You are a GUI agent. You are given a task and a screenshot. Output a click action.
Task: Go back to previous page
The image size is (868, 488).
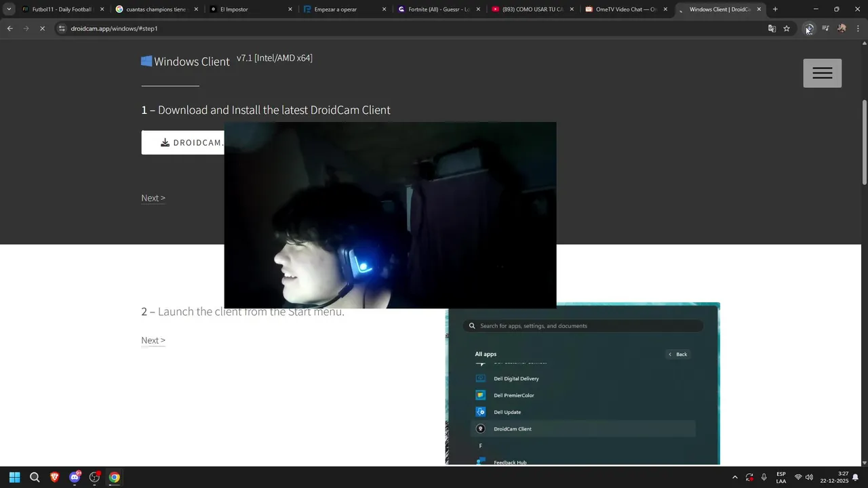click(9, 28)
